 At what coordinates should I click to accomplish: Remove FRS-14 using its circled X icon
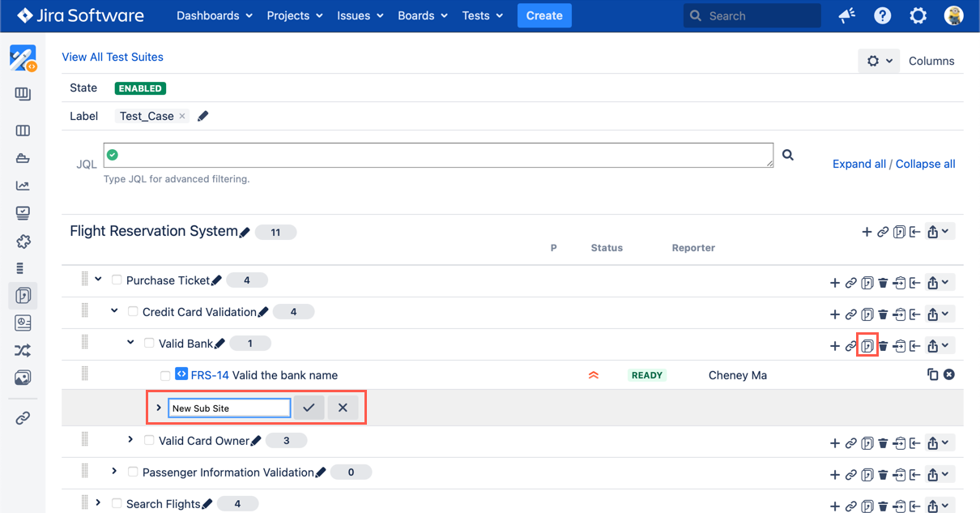tap(949, 374)
